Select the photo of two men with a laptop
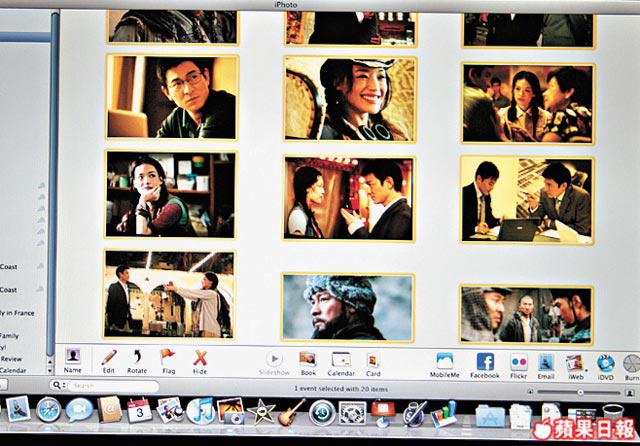Image resolution: width=640 pixels, height=446 pixels. tap(527, 200)
